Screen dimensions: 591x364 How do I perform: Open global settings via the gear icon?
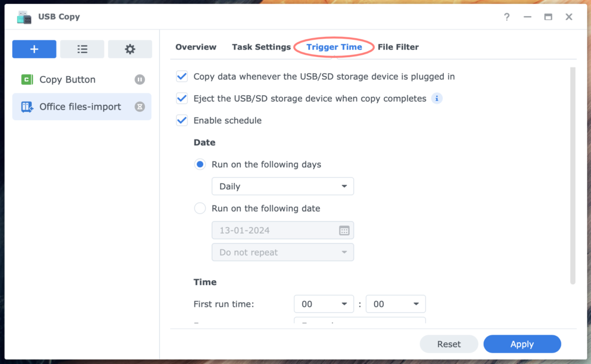click(x=130, y=49)
